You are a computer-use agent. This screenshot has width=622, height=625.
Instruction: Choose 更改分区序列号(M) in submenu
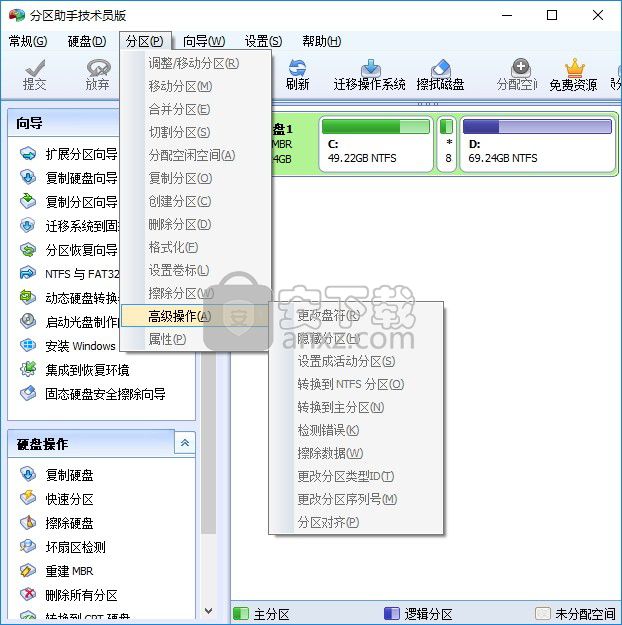(x=356, y=499)
